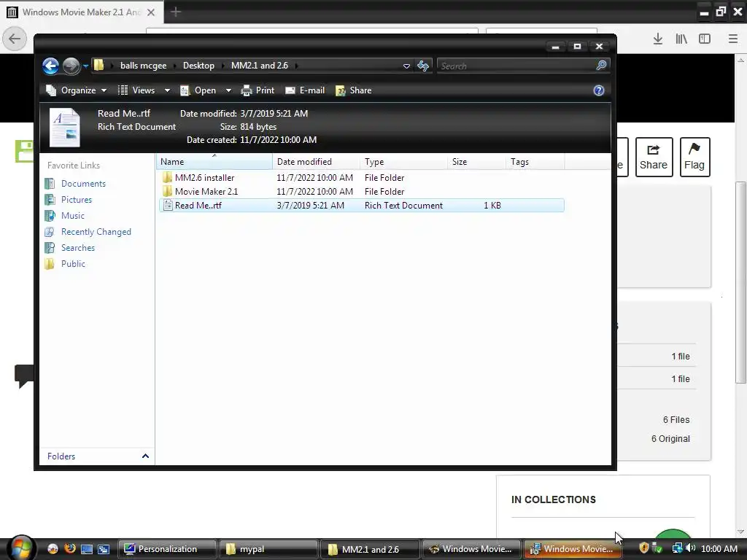Expand the Views dropdown arrow
Screen dimensions: 747x560
[167, 90]
